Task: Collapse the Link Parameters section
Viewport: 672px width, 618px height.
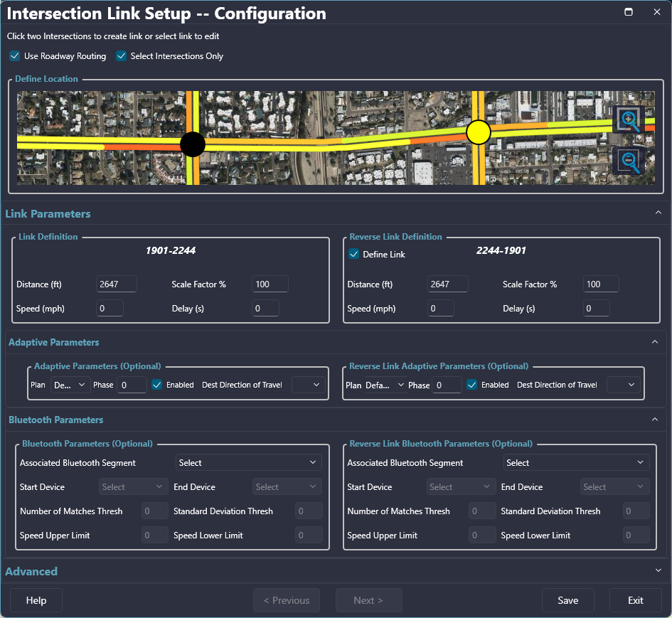Action: click(657, 213)
